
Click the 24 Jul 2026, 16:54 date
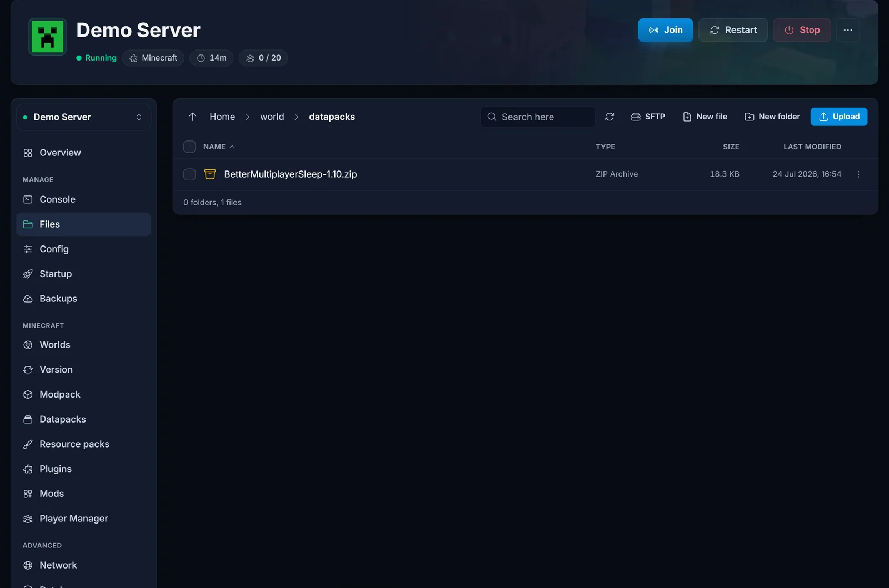click(x=807, y=174)
